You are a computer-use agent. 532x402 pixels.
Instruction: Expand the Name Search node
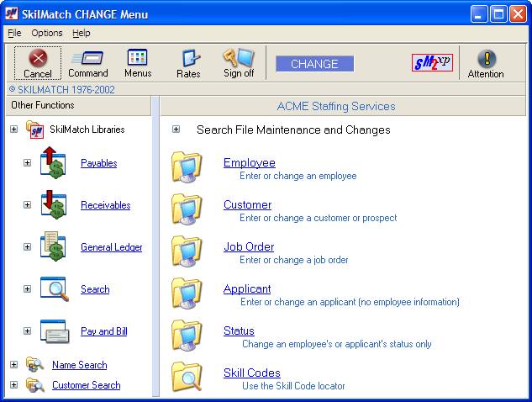tap(14, 365)
